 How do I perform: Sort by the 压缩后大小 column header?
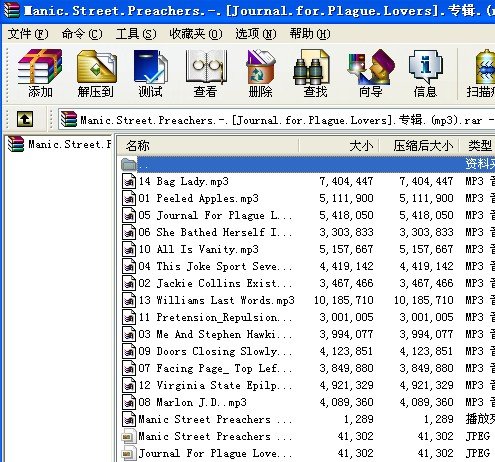[x=419, y=146]
